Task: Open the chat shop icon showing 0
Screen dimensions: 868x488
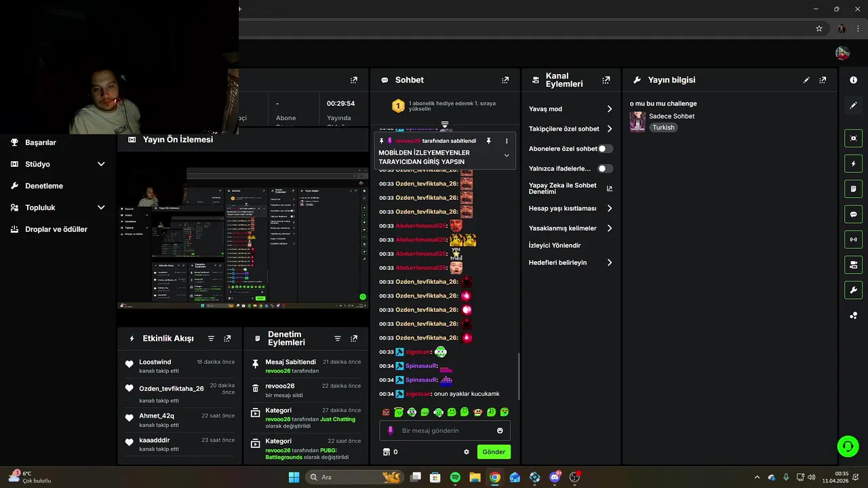Action: 390,452
